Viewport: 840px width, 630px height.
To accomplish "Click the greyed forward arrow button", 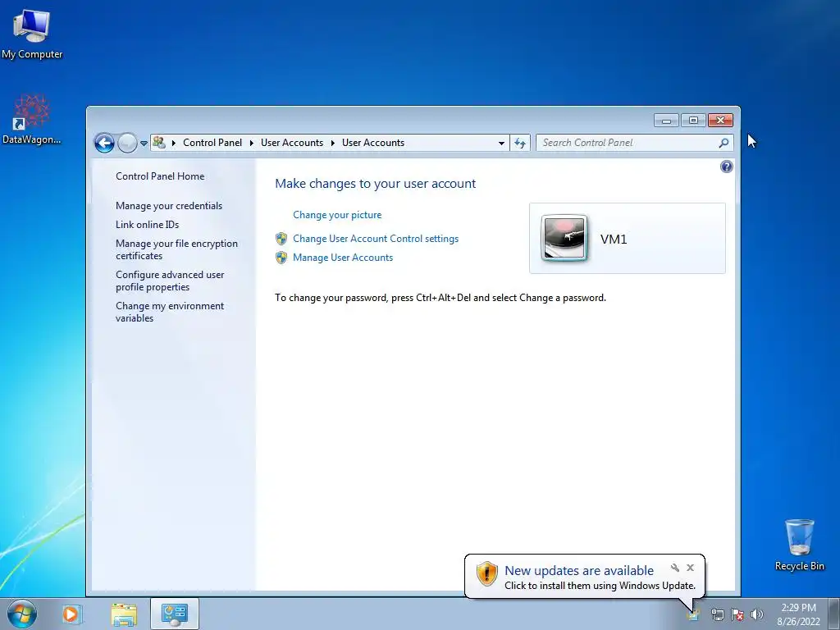I will (127, 143).
